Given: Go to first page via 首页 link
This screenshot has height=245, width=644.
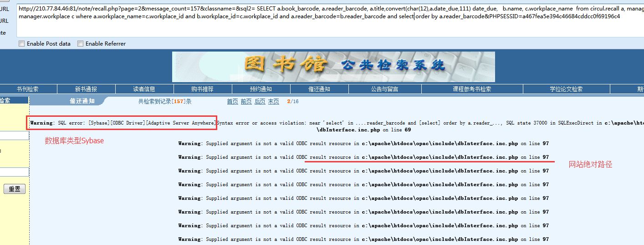Looking at the screenshot, I should (233, 101).
